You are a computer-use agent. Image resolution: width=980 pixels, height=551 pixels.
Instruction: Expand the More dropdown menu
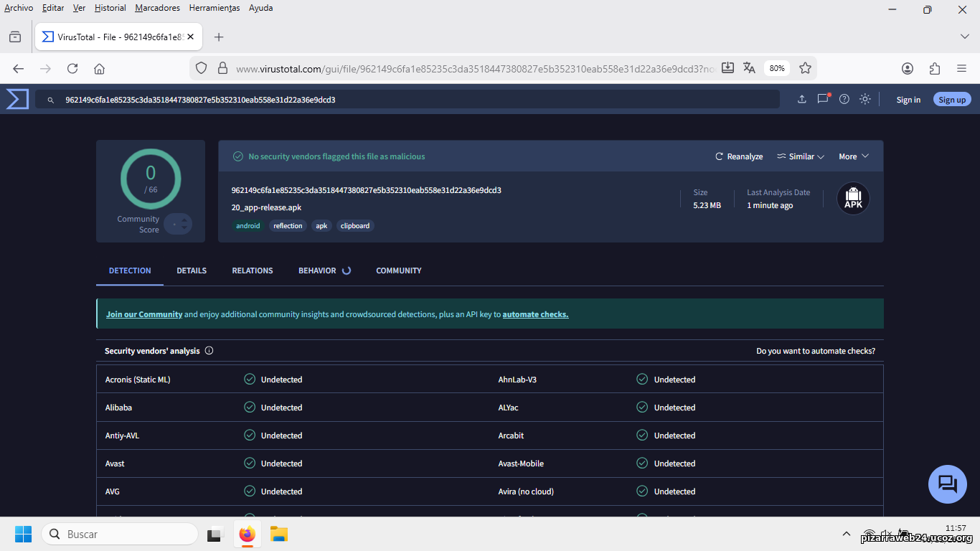click(854, 156)
